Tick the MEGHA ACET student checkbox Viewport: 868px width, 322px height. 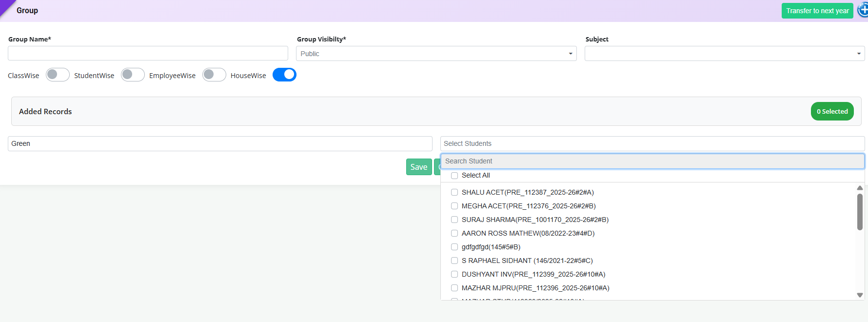tap(454, 206)
